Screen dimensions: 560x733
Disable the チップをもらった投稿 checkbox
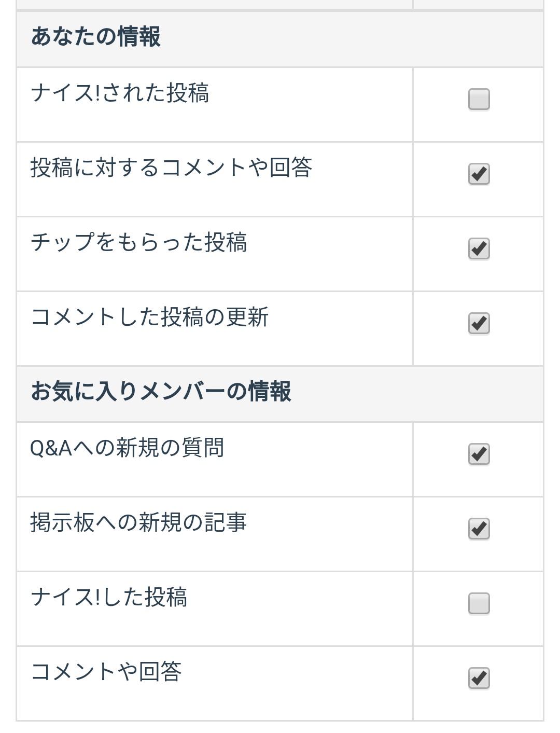[x=479, y=248]
